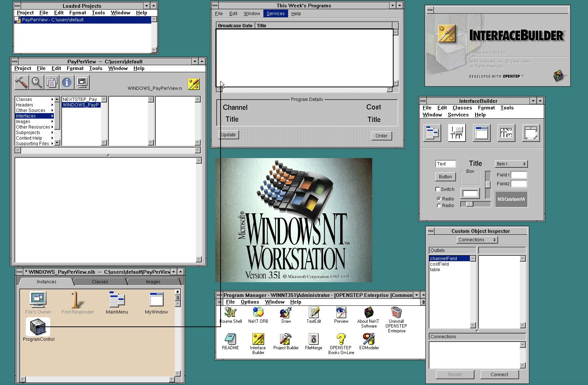The height and width of the screenshot is (385, 588).
Task: Click the Order button
Action: (x=381, y=136)
